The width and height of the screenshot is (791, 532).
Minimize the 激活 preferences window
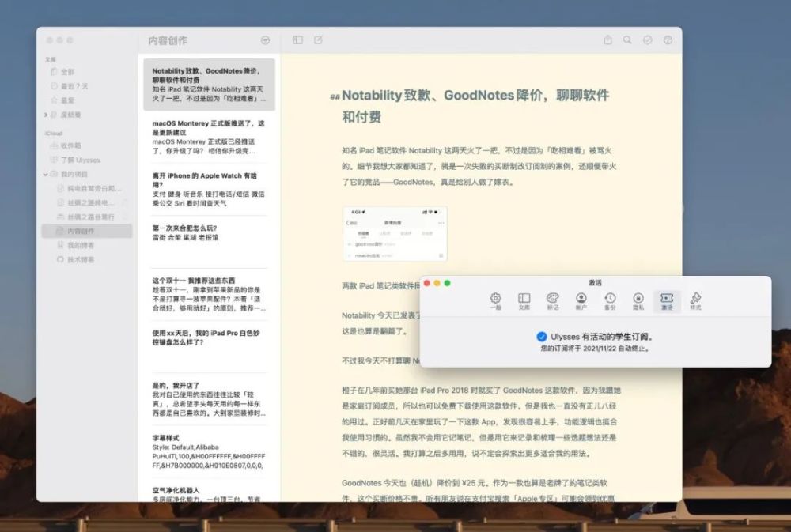click(437, 283)
